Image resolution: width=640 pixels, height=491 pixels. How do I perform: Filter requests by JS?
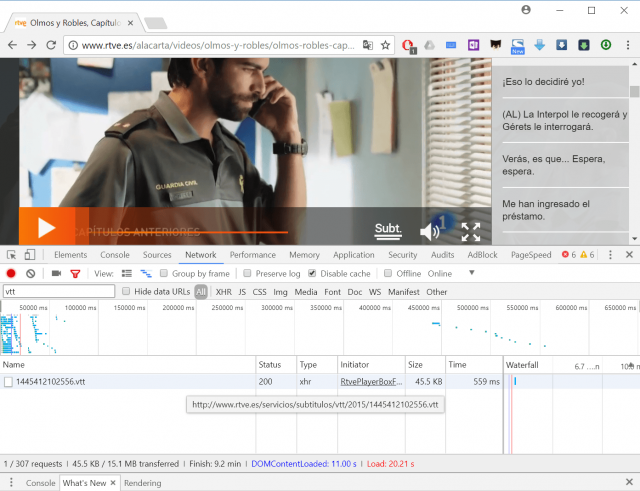pos(242,292)
